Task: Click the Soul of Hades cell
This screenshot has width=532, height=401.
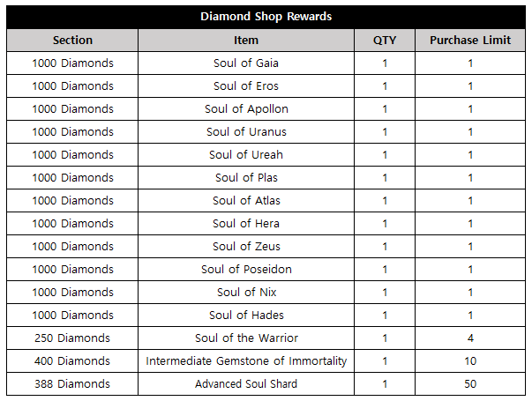Action: click(x=246, y=316)
